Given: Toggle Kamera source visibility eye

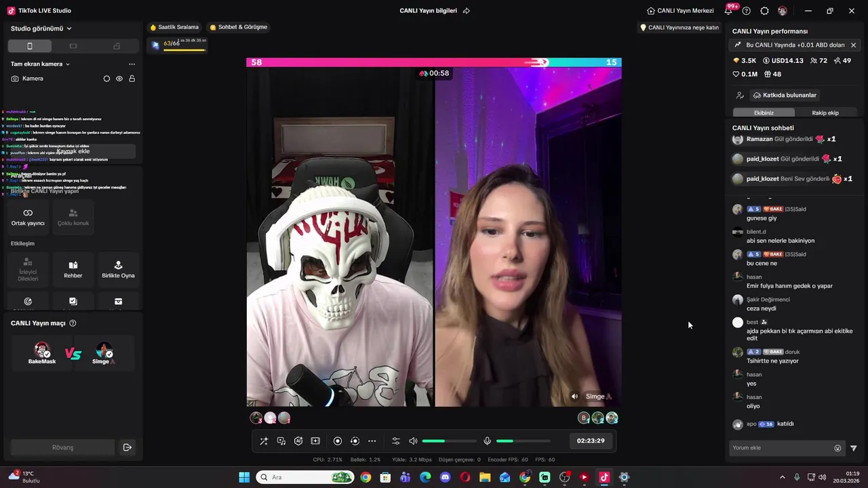Looking at the screenshot, I should coord(119,79).
